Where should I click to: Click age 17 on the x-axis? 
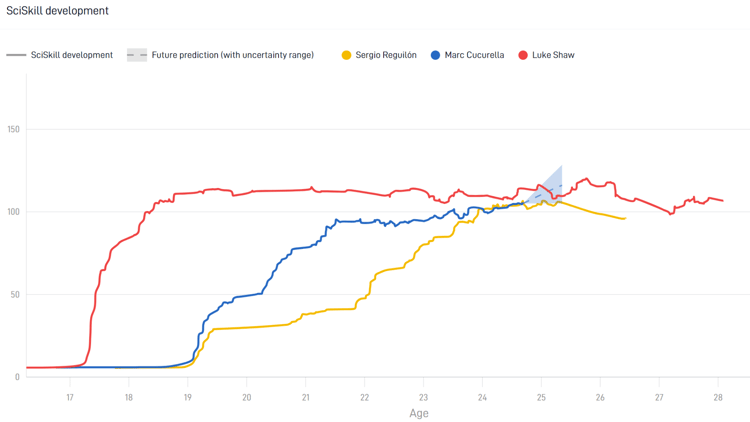(x=70, y=398)
